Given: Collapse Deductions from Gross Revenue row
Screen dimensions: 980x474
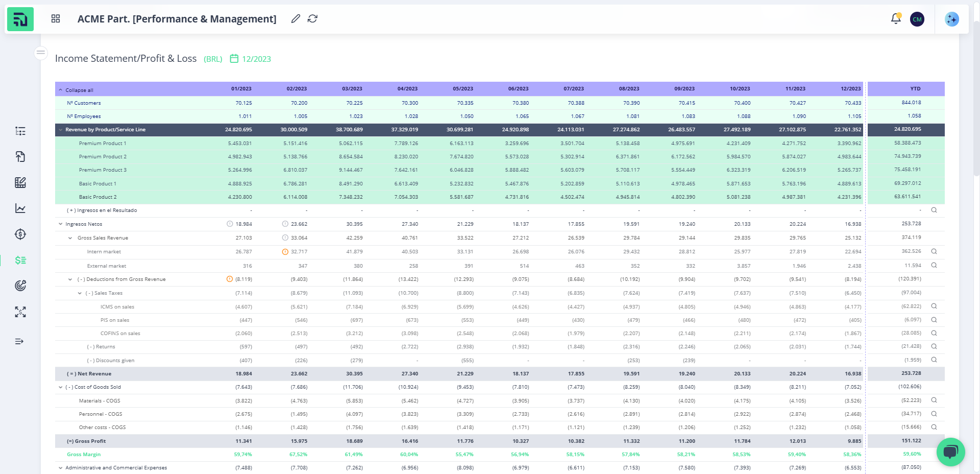Looking at the screenshot, I should click(70, 279).
